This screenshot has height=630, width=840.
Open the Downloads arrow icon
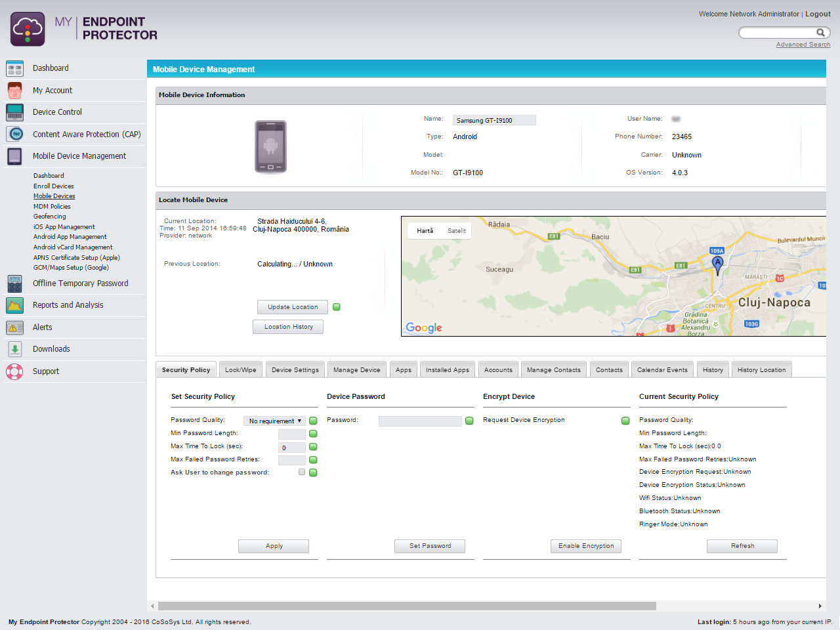[x=15, y=349]
